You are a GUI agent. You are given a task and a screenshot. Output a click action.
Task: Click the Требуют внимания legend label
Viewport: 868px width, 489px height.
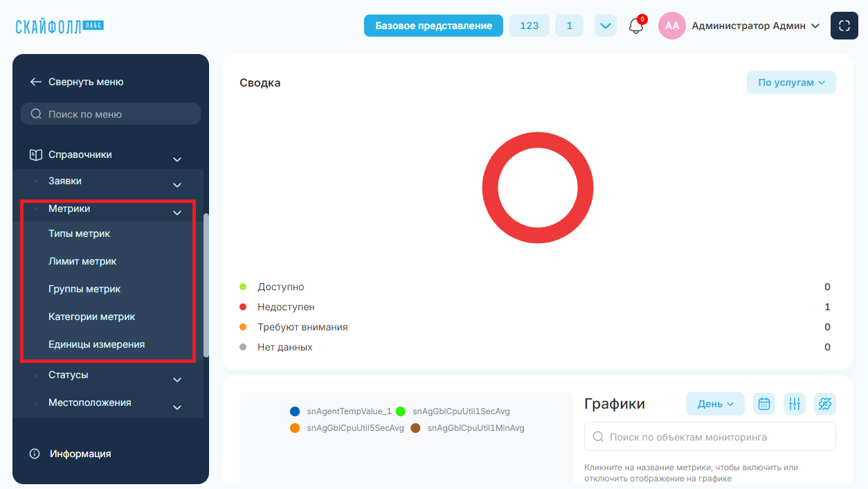[x=302, y=327]
